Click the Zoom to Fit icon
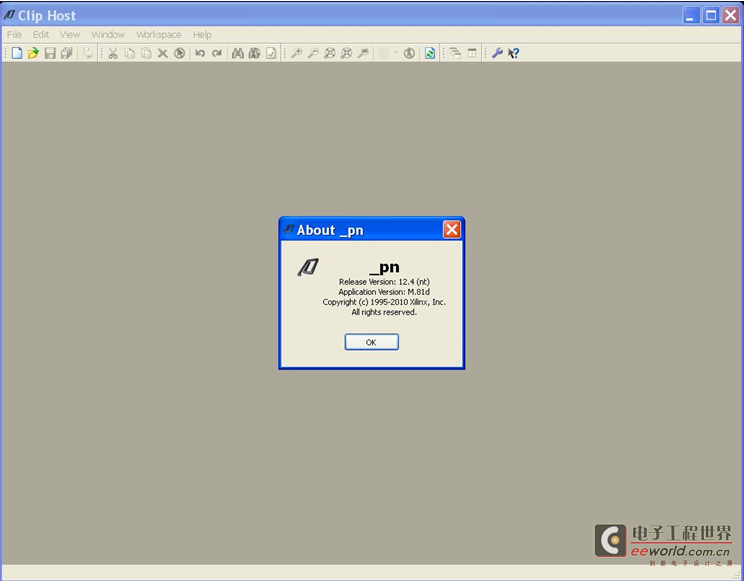 [x=330, y=53]
